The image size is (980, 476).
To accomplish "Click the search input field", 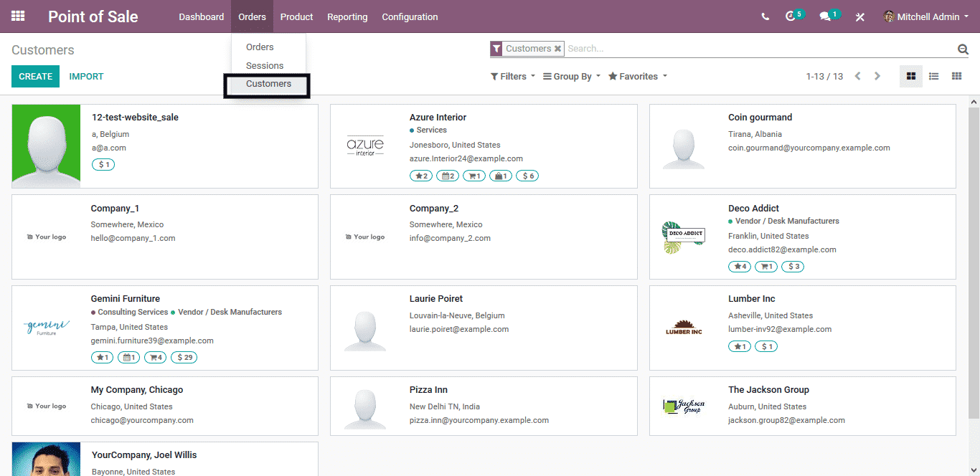I will (759, 49).
